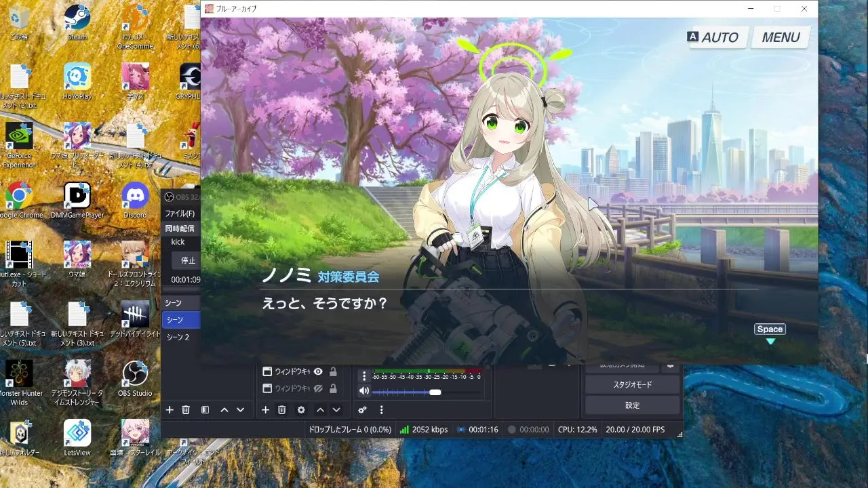This screenshot has width=868, height=488.
Task: Select the 新しいフォルダー desktop icon
Action: [19, 437]
